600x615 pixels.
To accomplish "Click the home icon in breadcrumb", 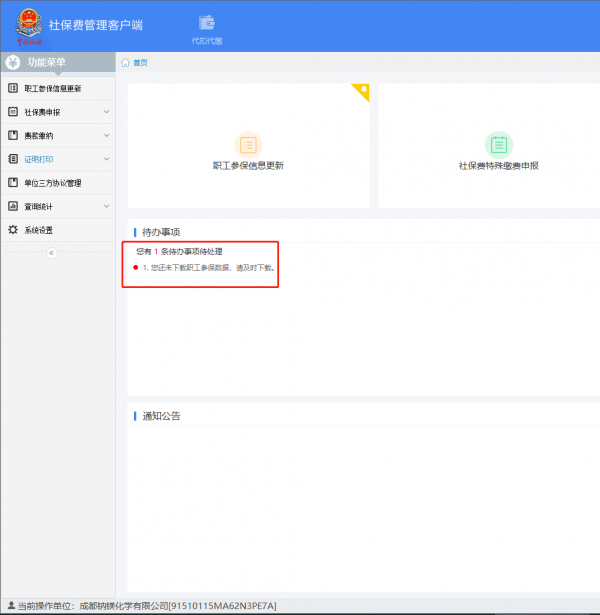I will click(x=125, y=62).
